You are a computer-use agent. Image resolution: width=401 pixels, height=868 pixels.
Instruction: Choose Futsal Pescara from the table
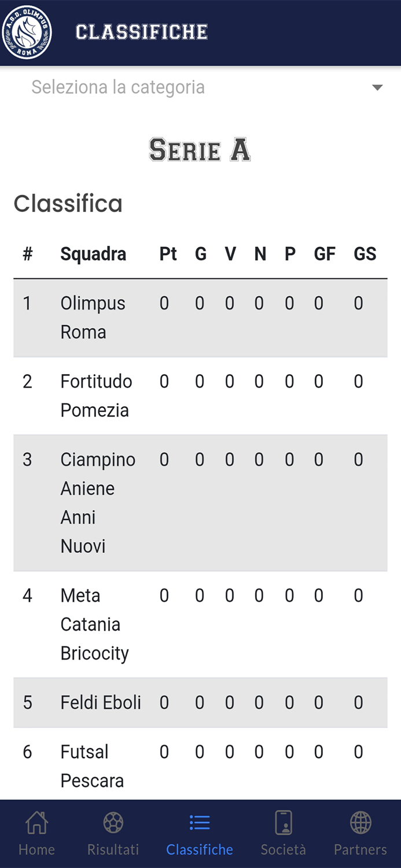point(92,766)
